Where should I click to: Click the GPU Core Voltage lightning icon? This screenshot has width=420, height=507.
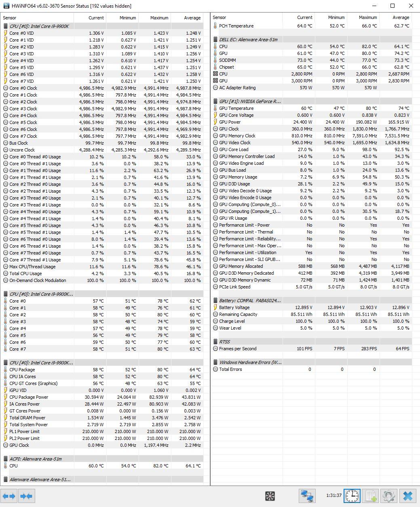(x=215, y=115)
